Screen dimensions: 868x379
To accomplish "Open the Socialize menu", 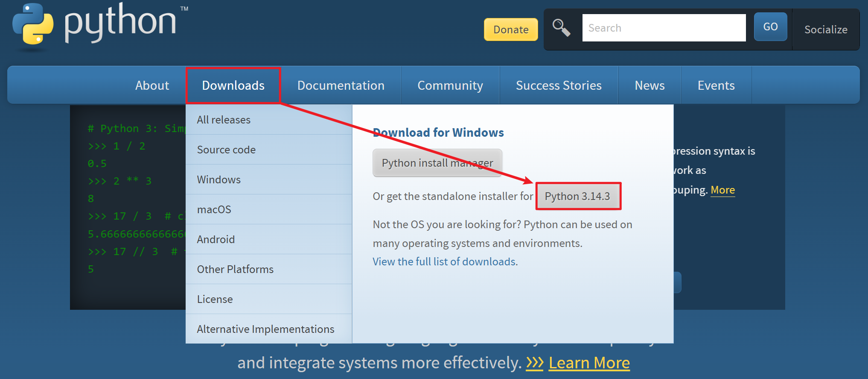I will [826, 29].
